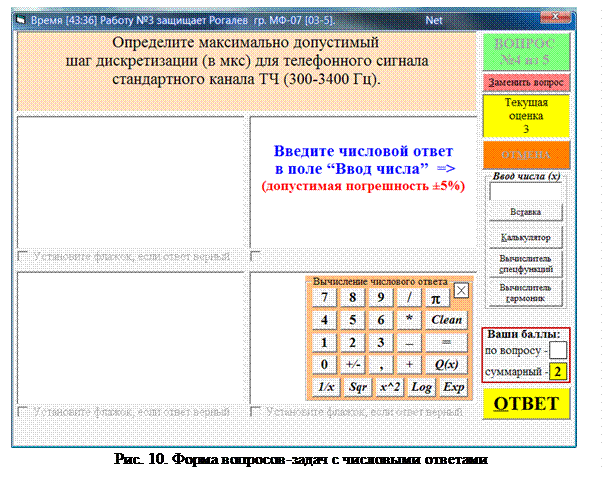Submit with the yellow ОТВЕТ button
The height and width of the screenshot is (484, 604).
click(526, 404)
